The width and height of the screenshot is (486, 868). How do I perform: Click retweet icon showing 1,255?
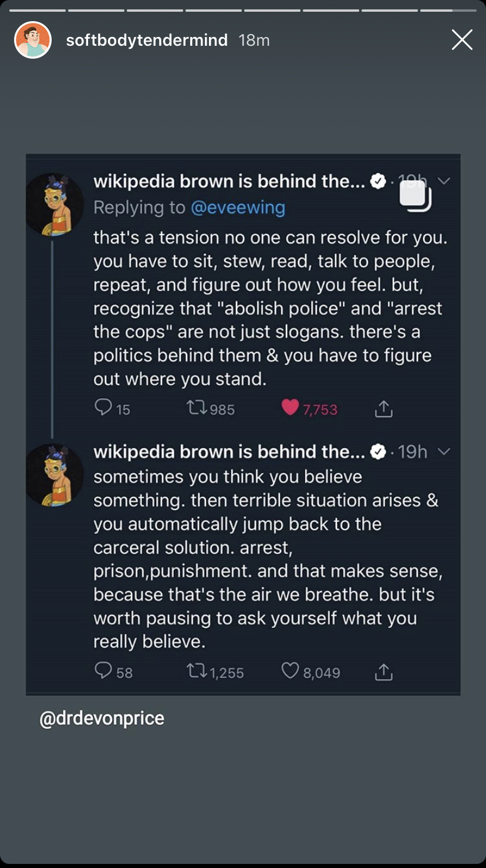(x=195, y=671)
